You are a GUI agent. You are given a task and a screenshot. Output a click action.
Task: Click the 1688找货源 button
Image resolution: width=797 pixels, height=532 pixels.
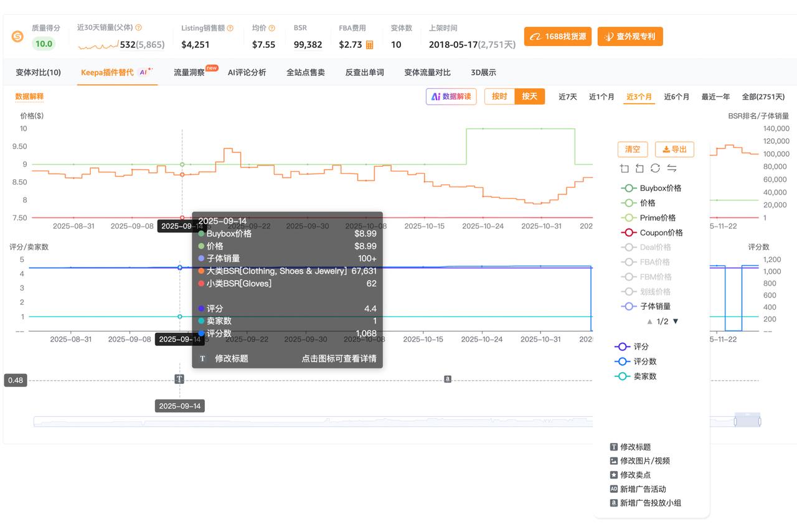pyautogui.click(x=557, y=36)
